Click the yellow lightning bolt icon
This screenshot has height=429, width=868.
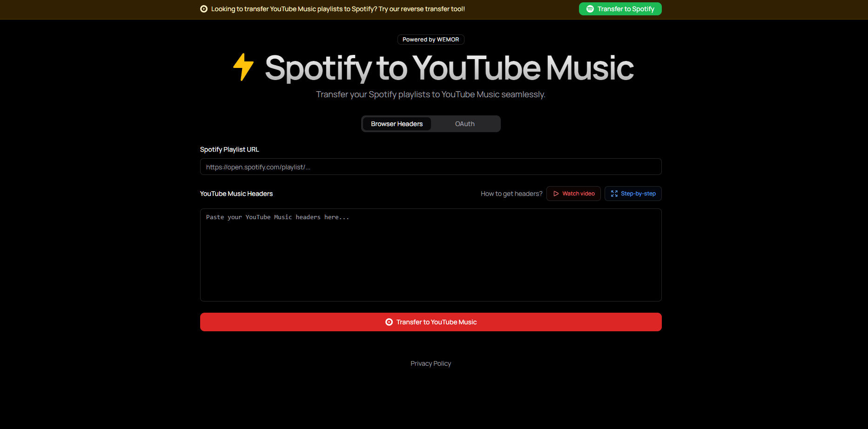243,67
